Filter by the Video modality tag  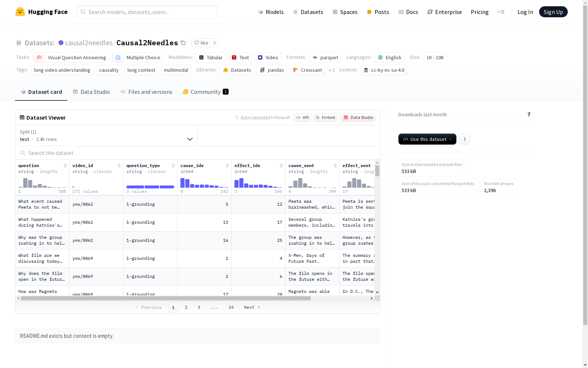pyautogui.click(x=268, y=57)
